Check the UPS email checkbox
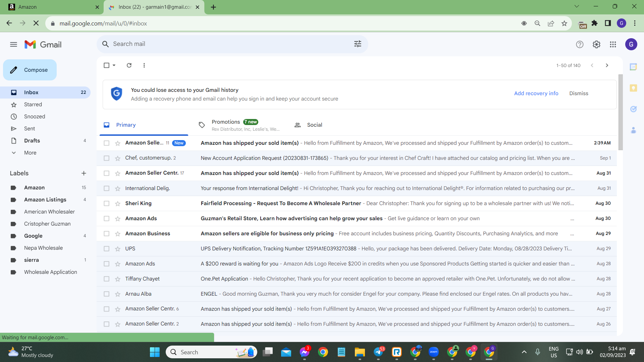644x362 pixels. (107, 249)
